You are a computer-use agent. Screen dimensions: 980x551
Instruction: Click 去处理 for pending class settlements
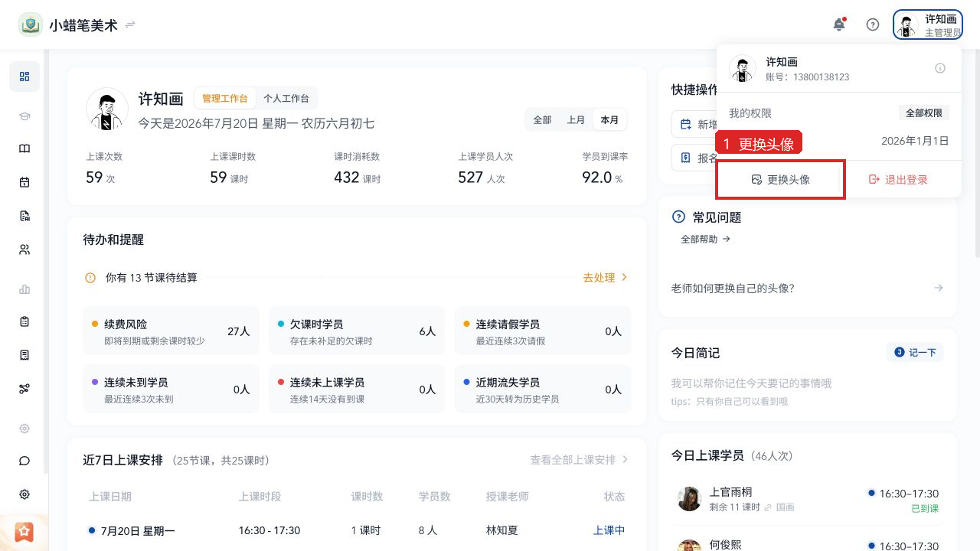click(x=606, y=278)
